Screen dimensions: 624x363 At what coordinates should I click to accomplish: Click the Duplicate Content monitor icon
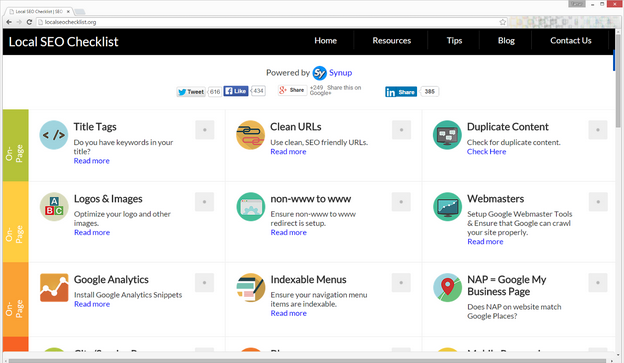[x=447, y=135]
